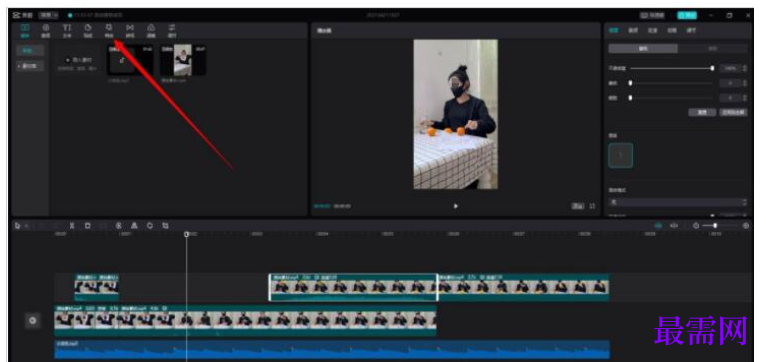Image resolution: width=766 pixels, height=362 pixels.
Task: Select the Basic segment under Picture tab
Action: [x=643, y=48]
